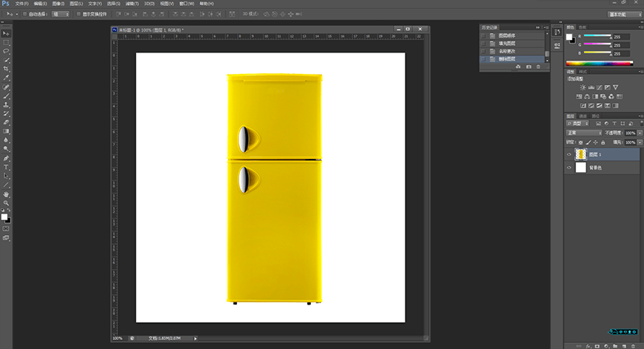
Task: Open the 文件(F) menu
Action: click(21, 4)
